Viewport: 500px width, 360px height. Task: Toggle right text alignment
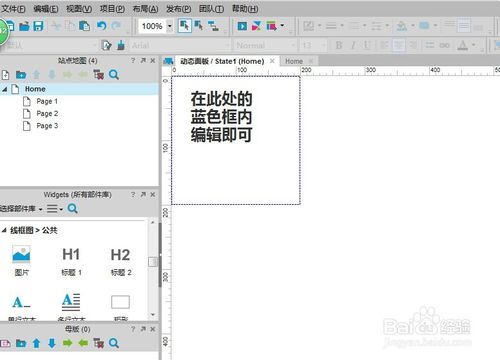(x=413, y=45)
